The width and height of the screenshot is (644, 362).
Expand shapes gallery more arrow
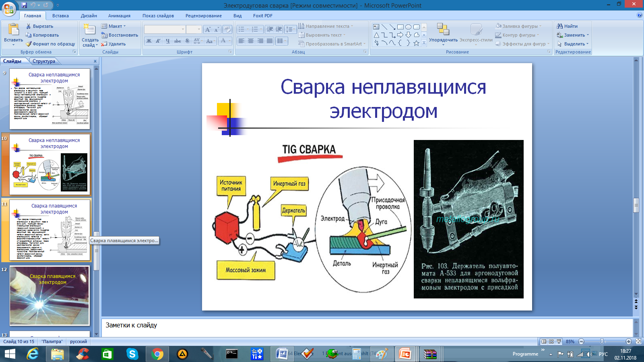[x=424, y=43]
